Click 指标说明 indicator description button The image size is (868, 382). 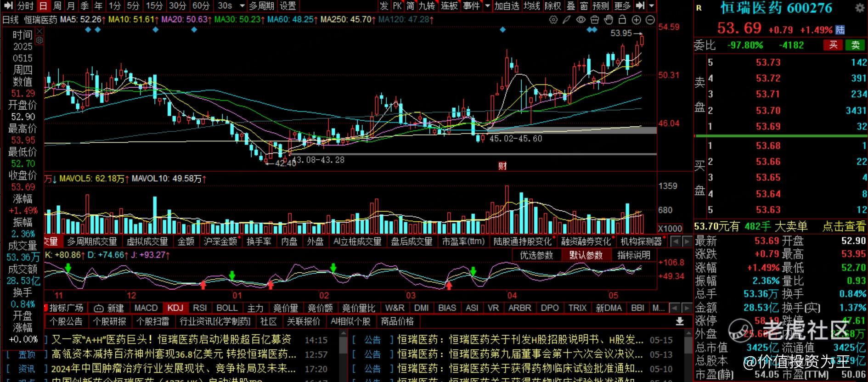point(633,255)
